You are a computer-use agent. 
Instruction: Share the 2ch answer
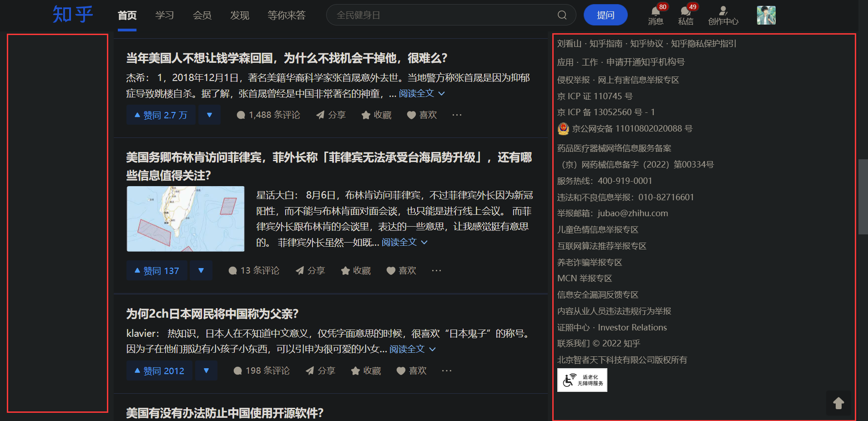(x=320, y=370)
